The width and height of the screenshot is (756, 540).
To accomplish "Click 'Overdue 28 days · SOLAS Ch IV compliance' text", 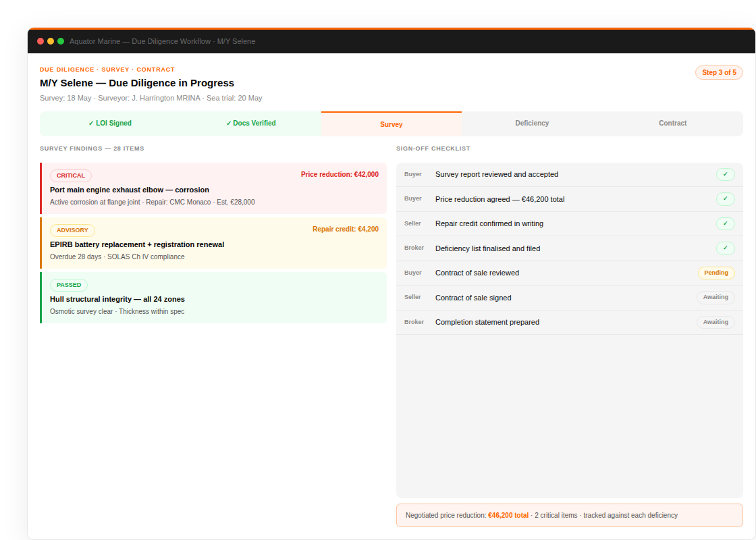I will point(117,256).
